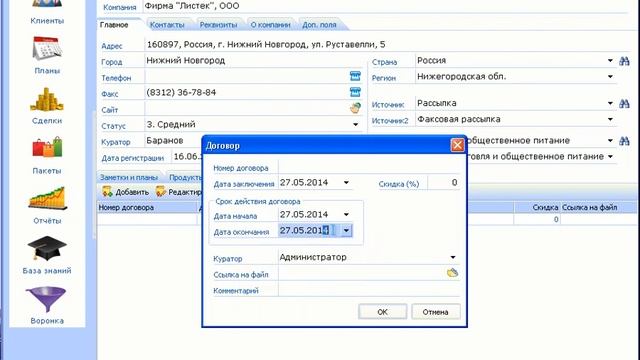Click the Ссылка на файл column header

599,208
